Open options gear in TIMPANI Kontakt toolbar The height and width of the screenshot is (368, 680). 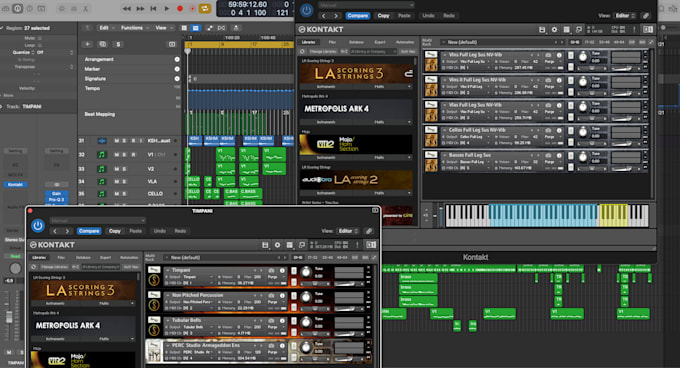point(278,245)
